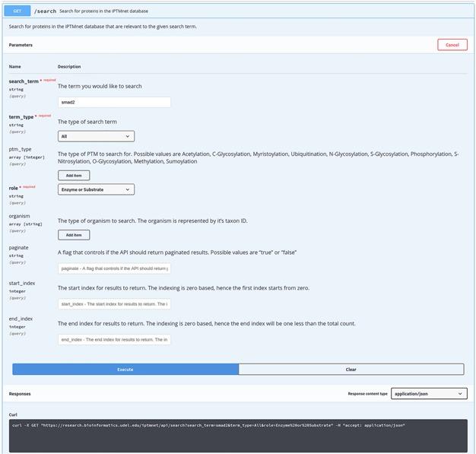
Task: Select the start_index input field
Action: (x=114, y=304)
